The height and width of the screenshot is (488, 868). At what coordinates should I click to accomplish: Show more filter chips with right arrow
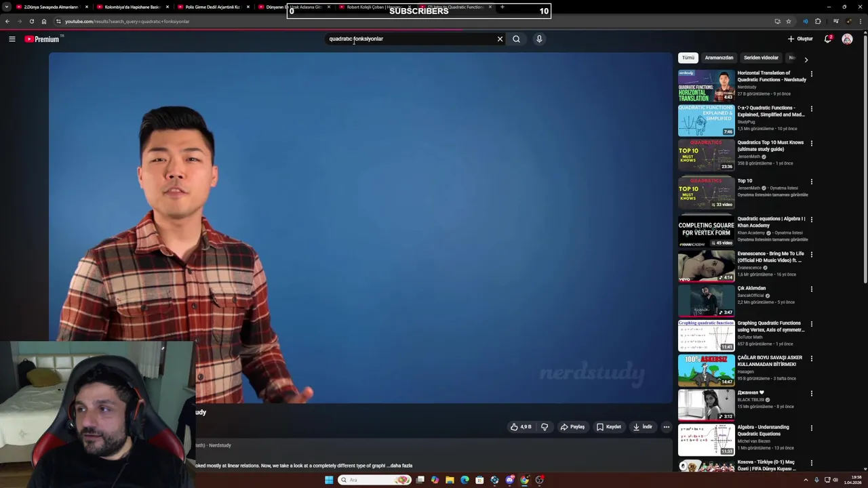click(x=806, y=60)
